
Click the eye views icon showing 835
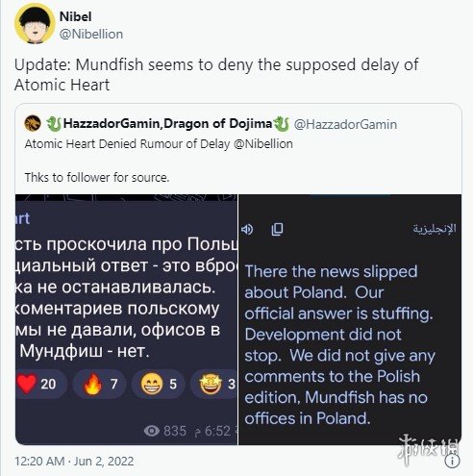(x=152, y=431)
